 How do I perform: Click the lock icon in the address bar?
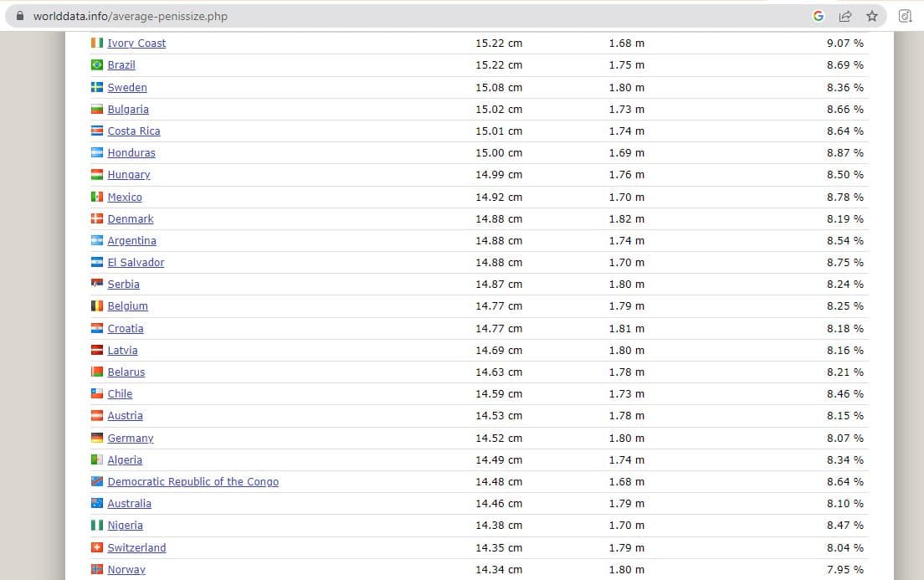[20, 16]
